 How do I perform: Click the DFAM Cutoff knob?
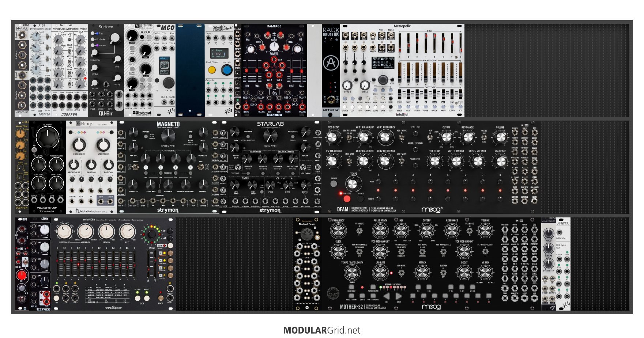click(446, 137)
